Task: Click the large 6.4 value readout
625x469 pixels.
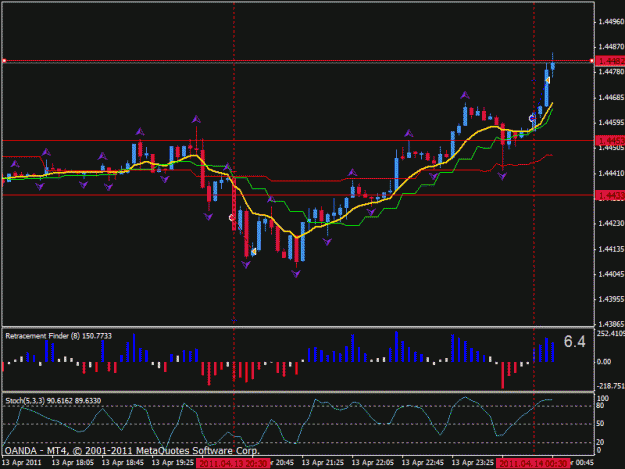Action: coord(574,342)
